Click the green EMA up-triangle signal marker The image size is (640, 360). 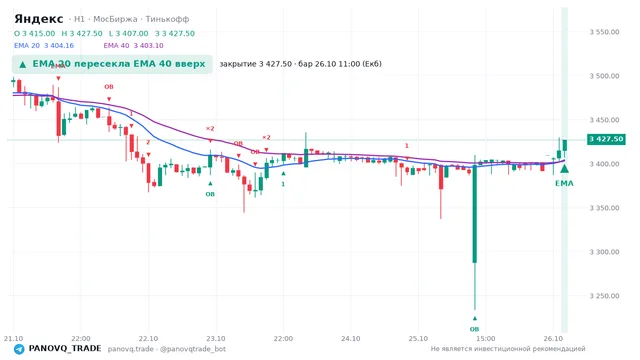point(564,168)
